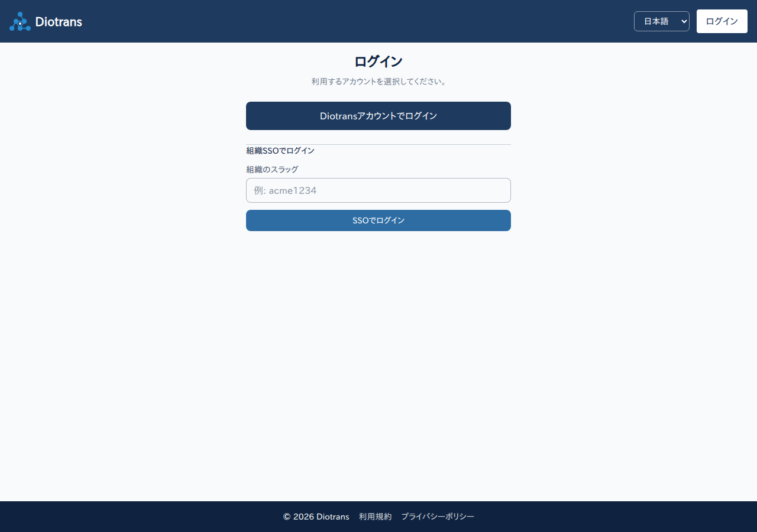The width and height of the screenshot is (757, 532).
Task: Open the Diotrans brand name link
Action: tap(59, 22)
